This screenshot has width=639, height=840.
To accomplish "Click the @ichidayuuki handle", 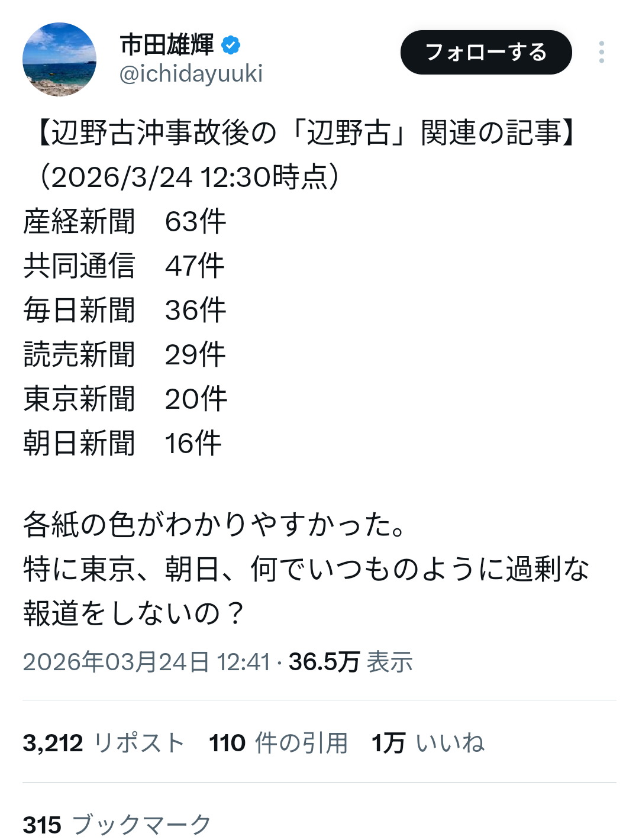I will pyautogui.click(x=191, y=74).
